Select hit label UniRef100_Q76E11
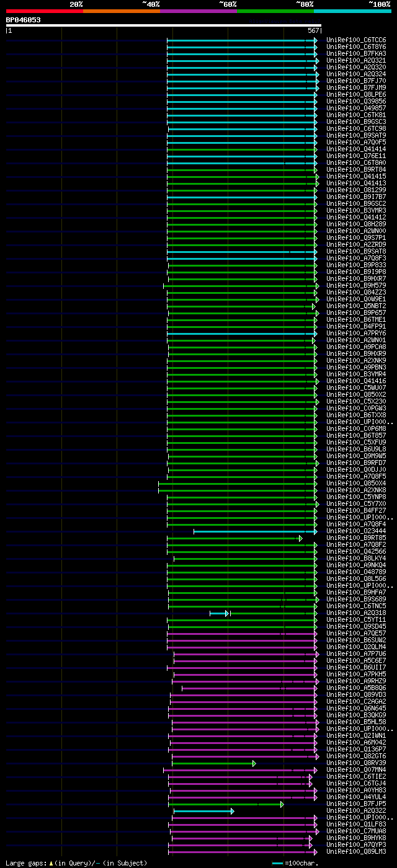Viewport: 397px width, 868px height. [x=356, y=156]
